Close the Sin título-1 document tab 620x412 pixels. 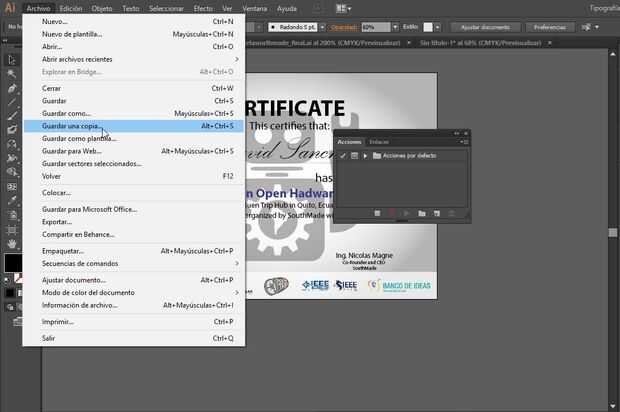coord(550,43)
